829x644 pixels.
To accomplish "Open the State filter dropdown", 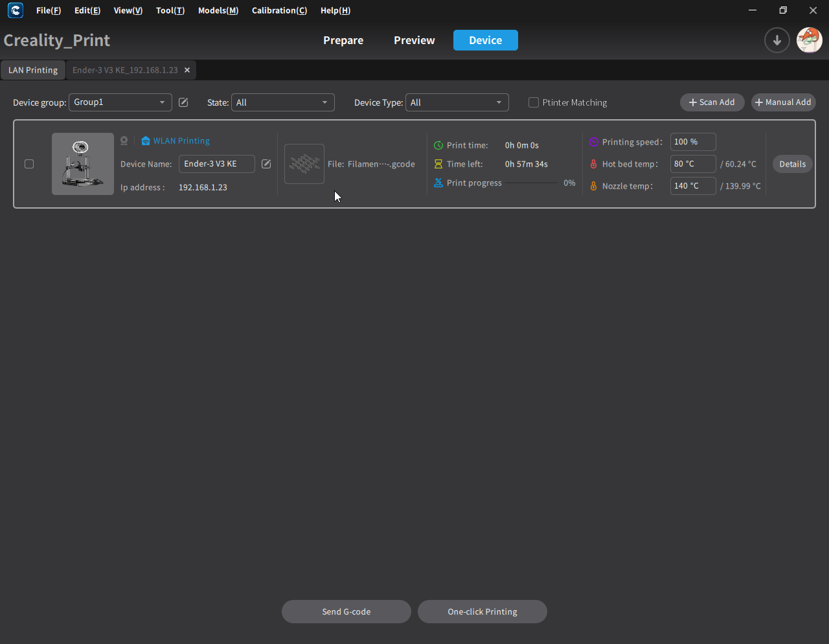I will [283, 102].
